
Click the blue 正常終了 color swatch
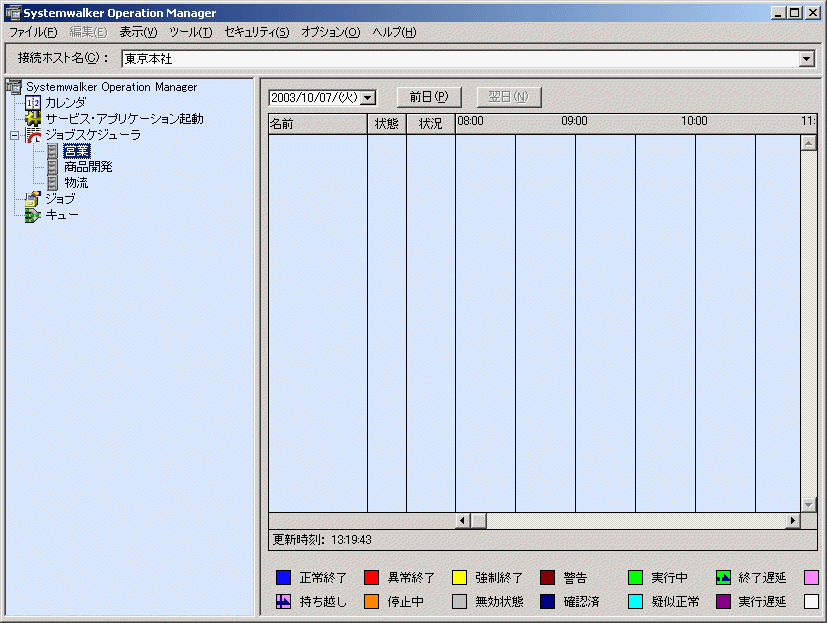pyautogui.click(x=283, y=578)
